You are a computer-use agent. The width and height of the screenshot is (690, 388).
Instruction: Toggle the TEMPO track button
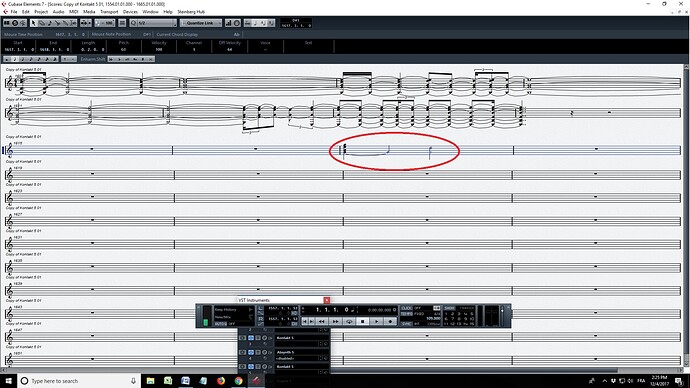click(406, 314)
